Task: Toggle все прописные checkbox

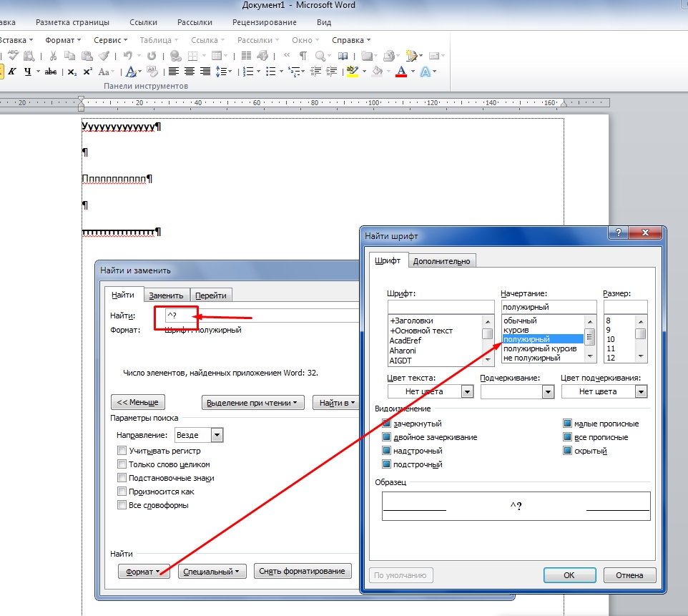Action: tap(567, 437)
